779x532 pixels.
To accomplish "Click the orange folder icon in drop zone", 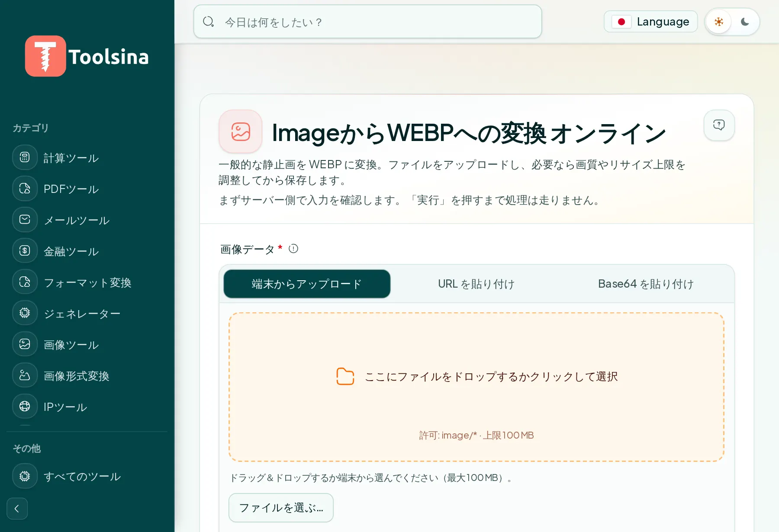I will click(345, 376).
